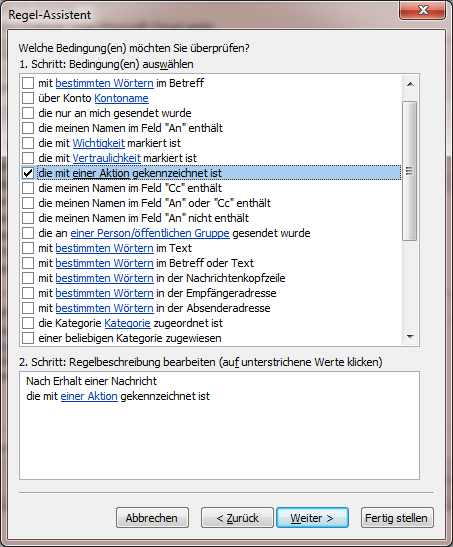Click the conditions list scrollbar thumb
Viewport: 453px width, 547px height.
click(x=409, y=171)
